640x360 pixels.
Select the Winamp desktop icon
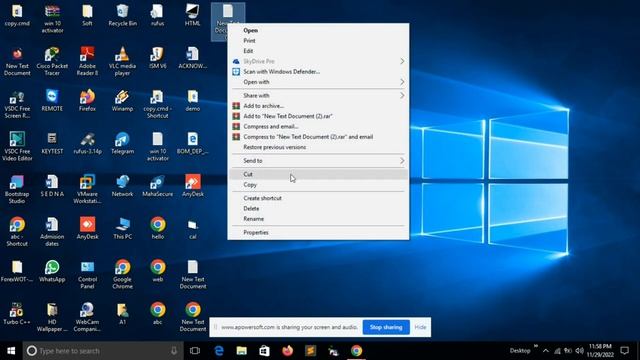coord(122,100)
